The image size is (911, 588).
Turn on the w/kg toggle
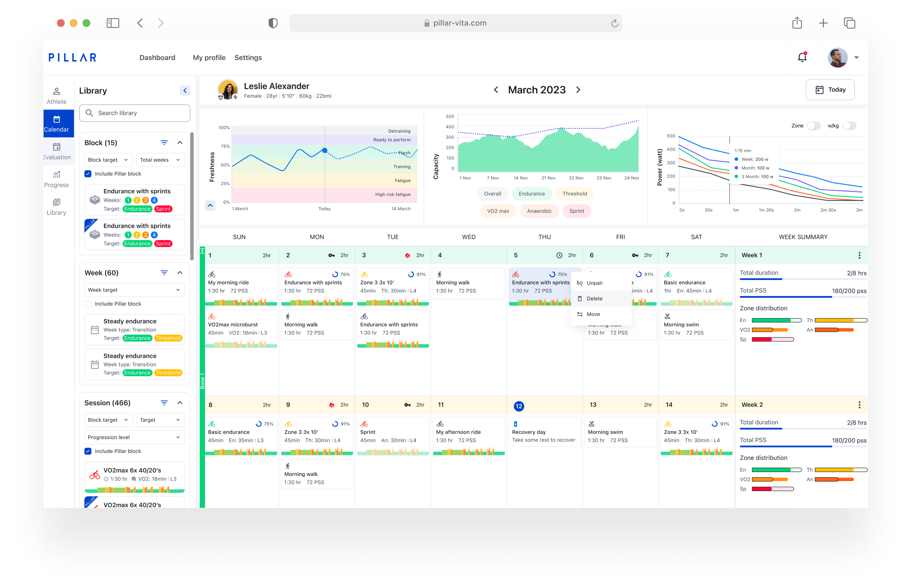849,126
